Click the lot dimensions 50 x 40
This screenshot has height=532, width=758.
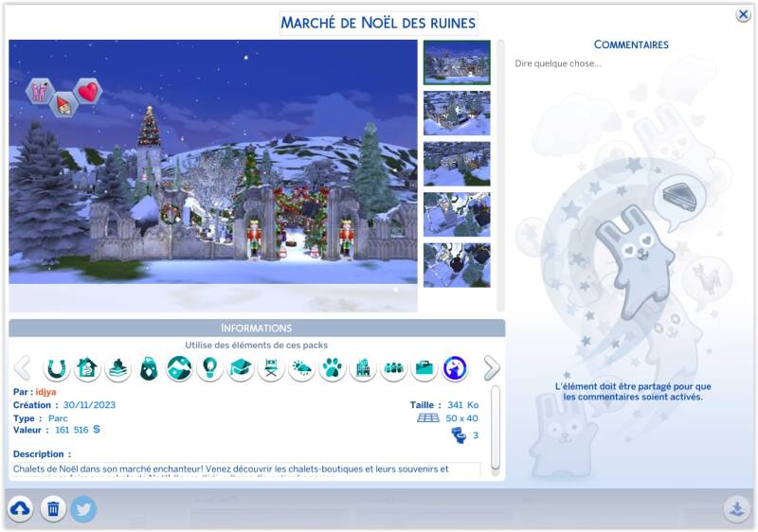click(x=461, y=418)
